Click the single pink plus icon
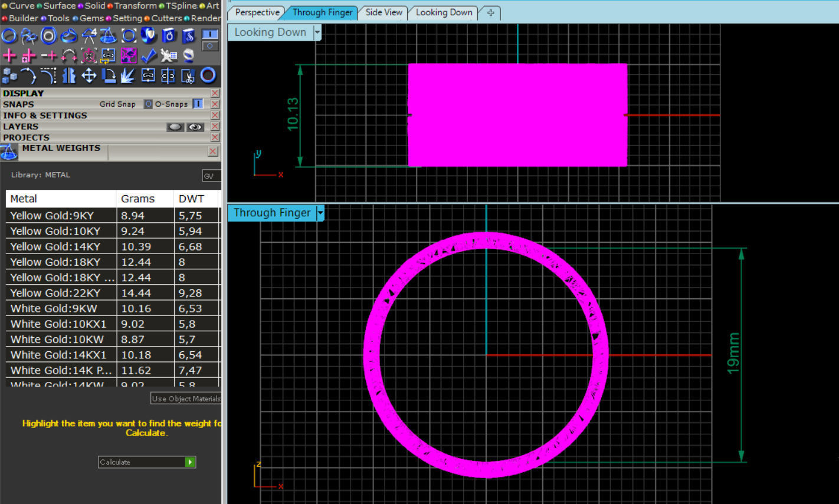 tap(9, 56)
